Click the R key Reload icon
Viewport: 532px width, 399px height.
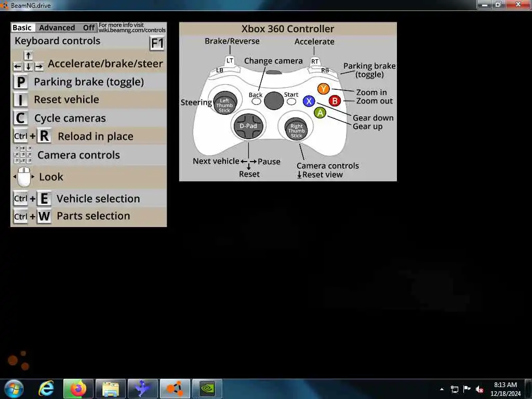[44, 136]
